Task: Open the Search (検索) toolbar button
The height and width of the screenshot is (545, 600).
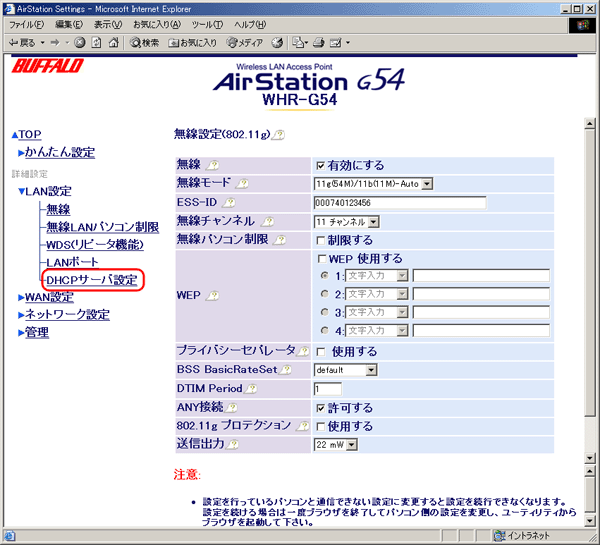Action: pyautogui.click(x=144, y=42)
